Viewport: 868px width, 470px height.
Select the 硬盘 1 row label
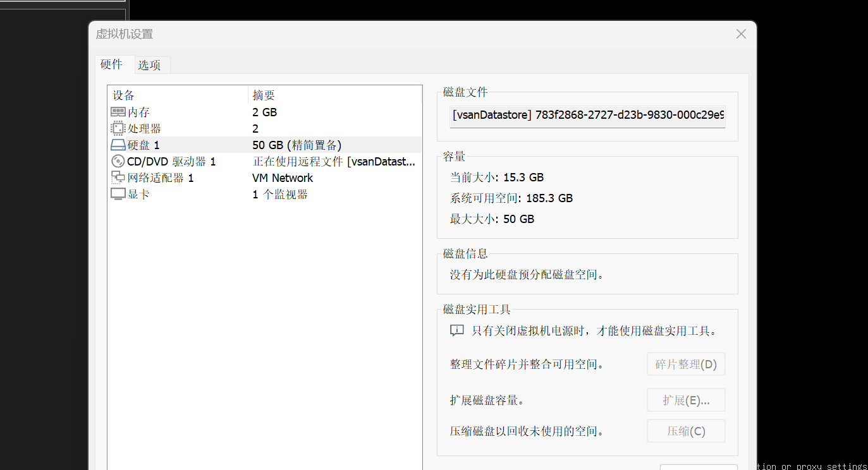coord(144,145)
